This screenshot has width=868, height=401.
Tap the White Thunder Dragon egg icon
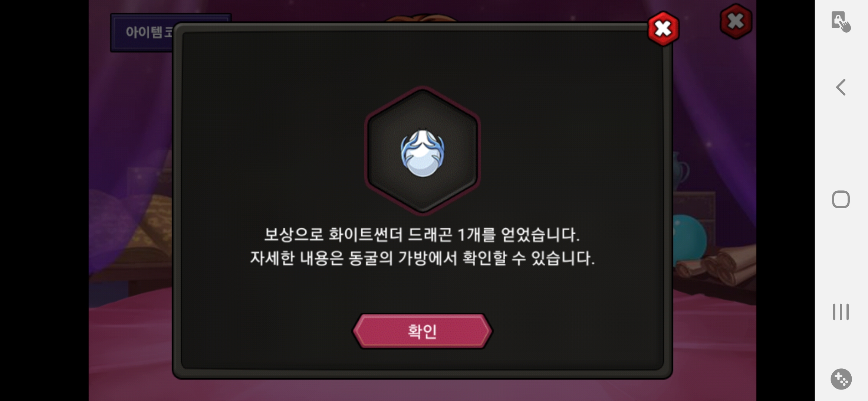point(422,153)
